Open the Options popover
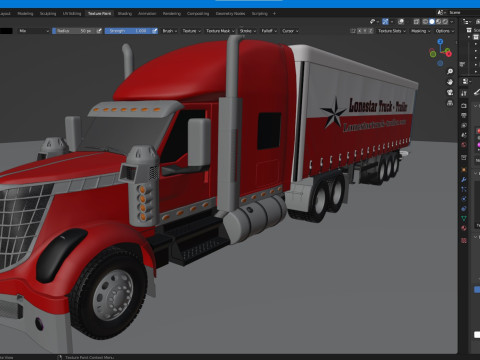 [x=445, y=31]
